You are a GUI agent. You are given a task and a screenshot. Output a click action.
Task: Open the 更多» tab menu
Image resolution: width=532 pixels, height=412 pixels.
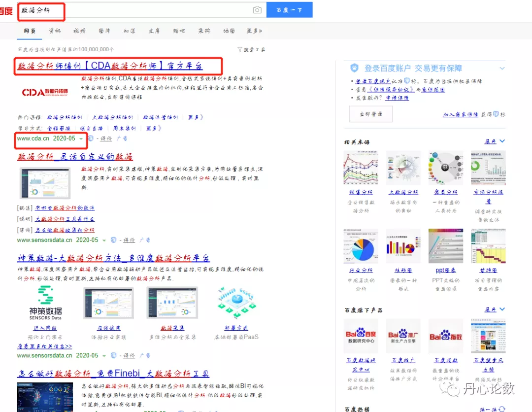point(254,31)
